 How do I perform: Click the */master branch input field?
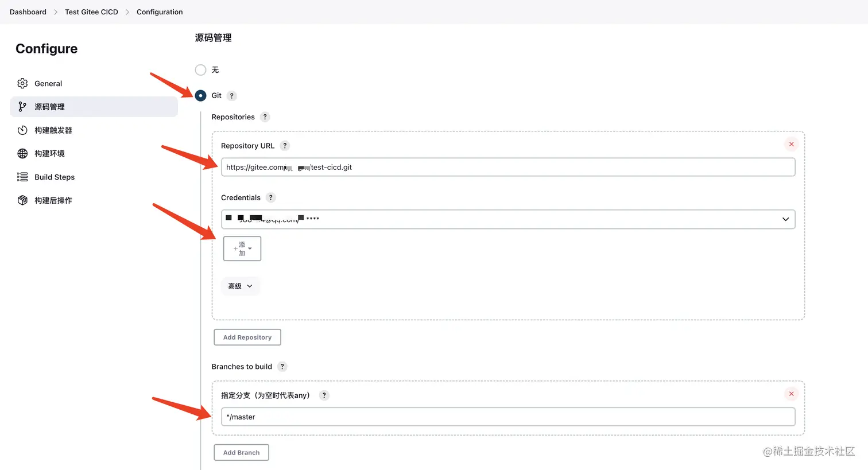[x=507, y=417]
